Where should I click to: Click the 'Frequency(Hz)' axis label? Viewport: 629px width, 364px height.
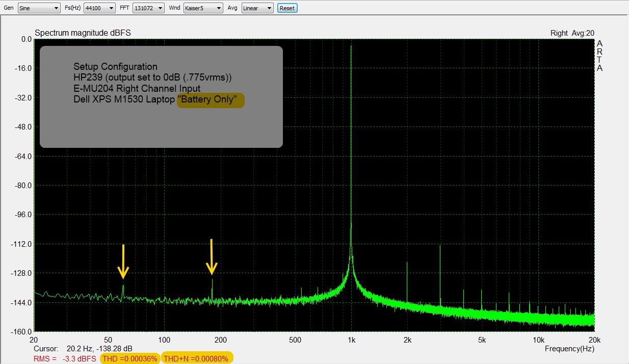569,349
